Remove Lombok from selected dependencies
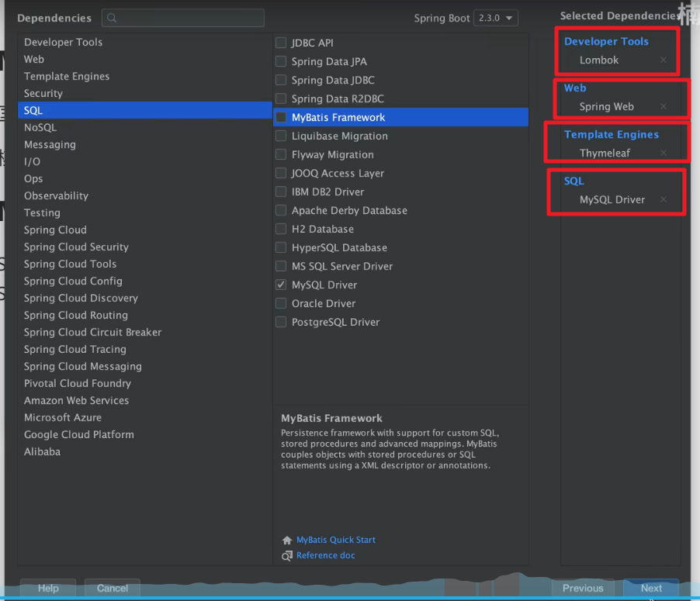Screen dimensions: 700x601 point(664,60)
